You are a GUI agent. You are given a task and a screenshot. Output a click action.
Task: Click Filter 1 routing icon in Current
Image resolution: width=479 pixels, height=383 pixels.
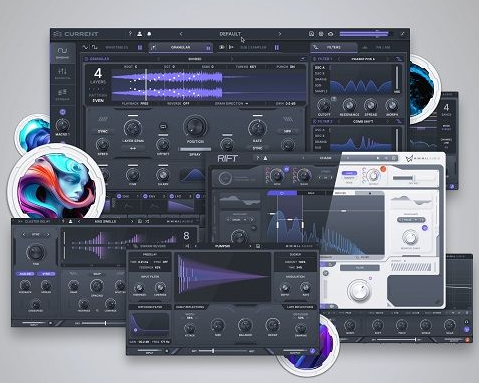click(x=399, y=59)
